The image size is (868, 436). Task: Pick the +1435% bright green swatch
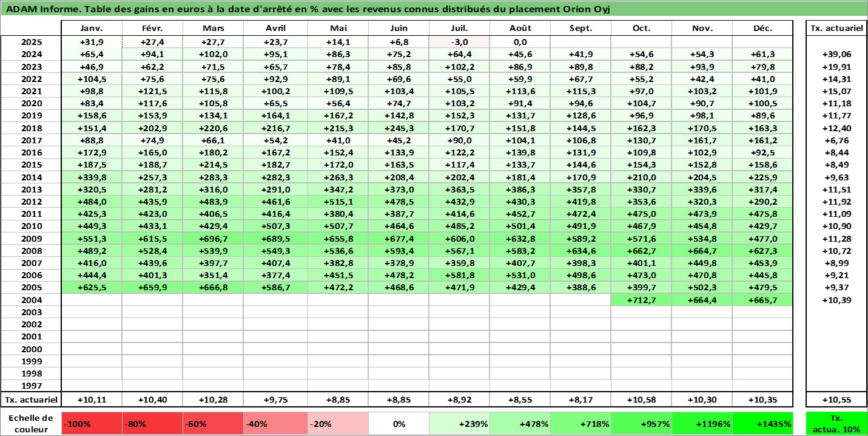(763, 424)
